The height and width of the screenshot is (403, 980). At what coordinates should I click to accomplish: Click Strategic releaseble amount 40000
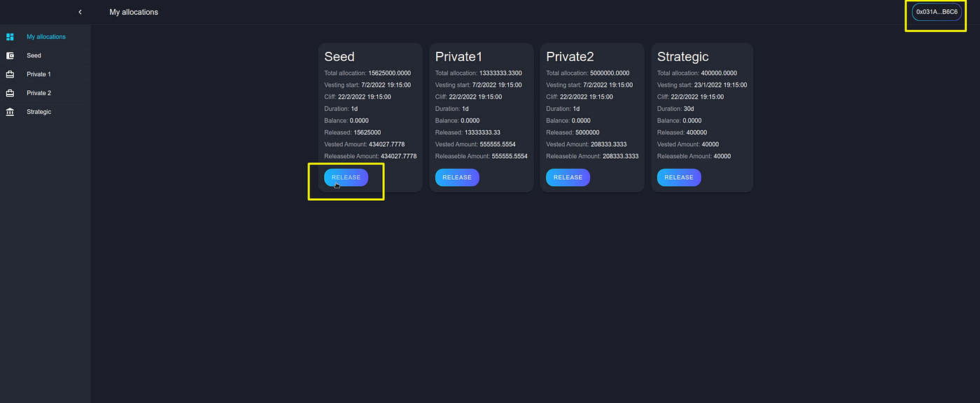click(722, 156)
